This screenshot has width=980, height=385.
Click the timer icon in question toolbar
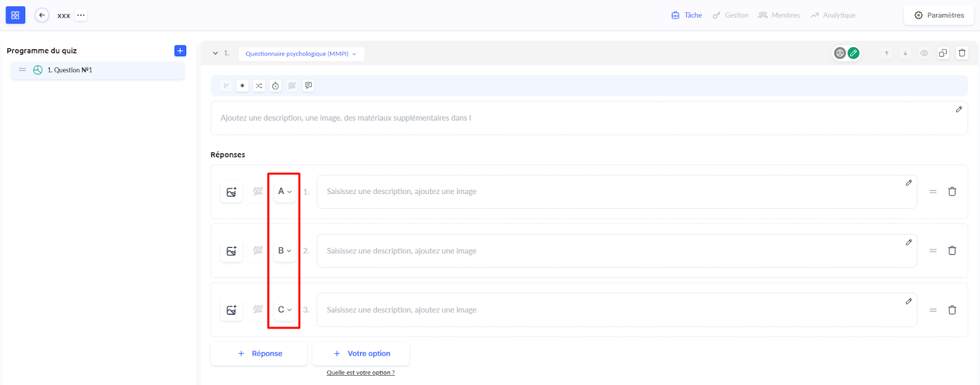[x=276, y=86]
